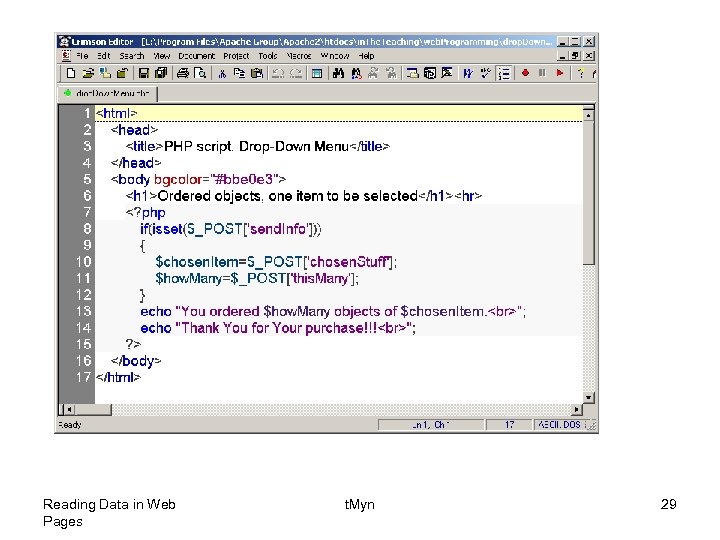Click the '<head>' tag on line 2

click(134, 130)
